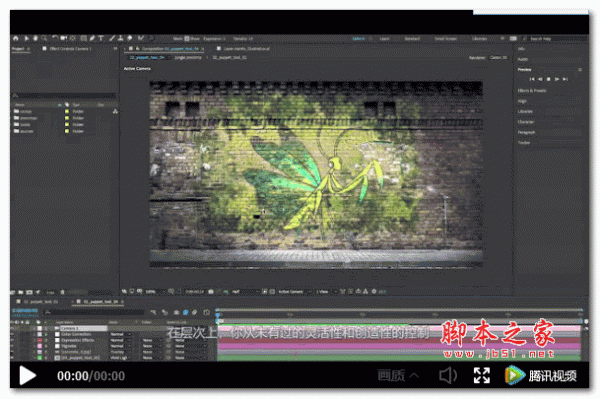Screen dimensions: 600x399
Task: Jump to last frame in Preview panel
Action: pyautogui.click(x=565, y=79)
